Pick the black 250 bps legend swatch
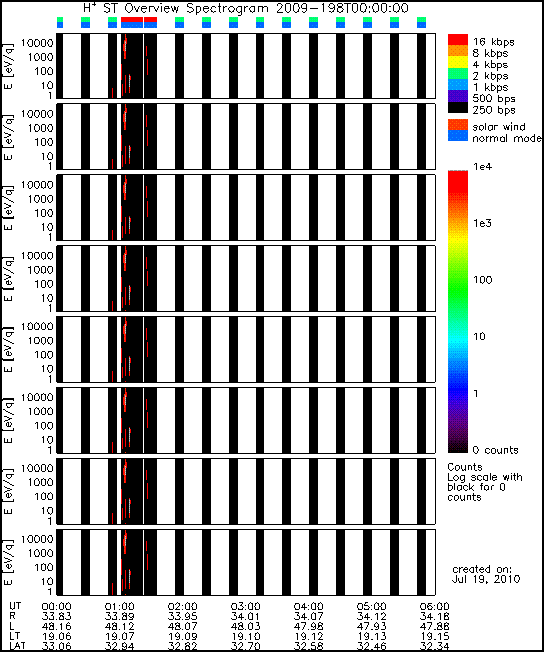 [x=457, y=107]
